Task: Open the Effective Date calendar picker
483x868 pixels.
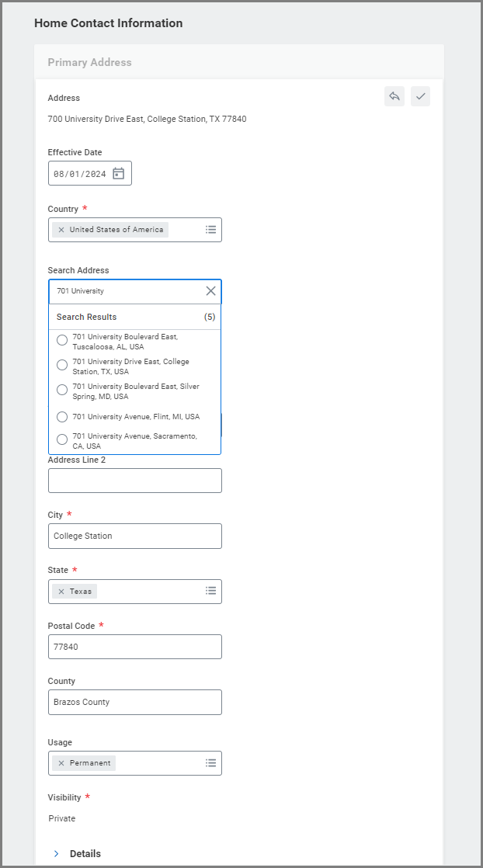Action: pos(119,174)
